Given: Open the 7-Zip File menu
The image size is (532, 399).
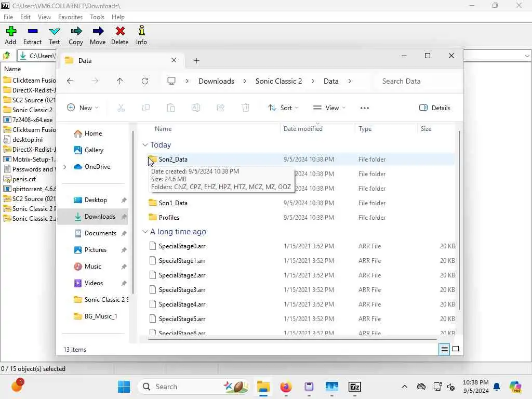Looking at the screenshot, I should click(x=8, y=17).
